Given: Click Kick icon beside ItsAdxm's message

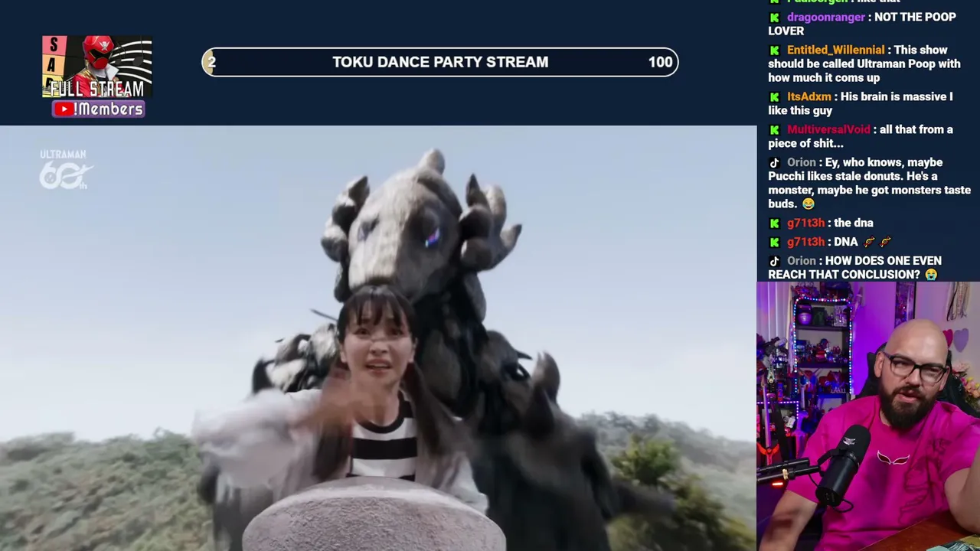Looking at the screenshot, I should point(774,97).
